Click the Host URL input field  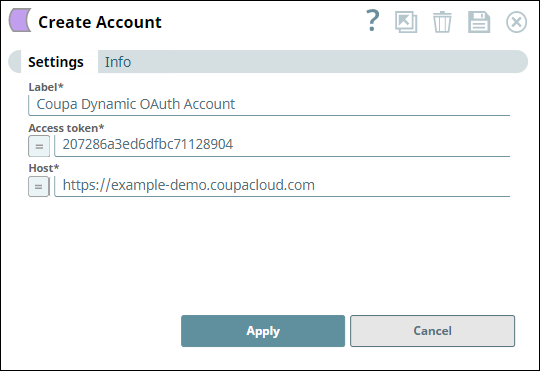(x=282, y=186)
